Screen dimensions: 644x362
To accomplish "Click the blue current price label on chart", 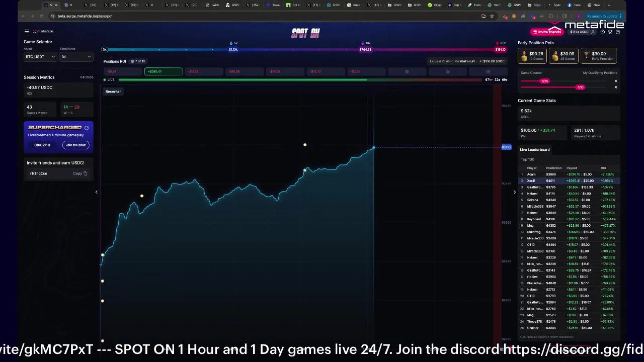I will pos(506,147).
